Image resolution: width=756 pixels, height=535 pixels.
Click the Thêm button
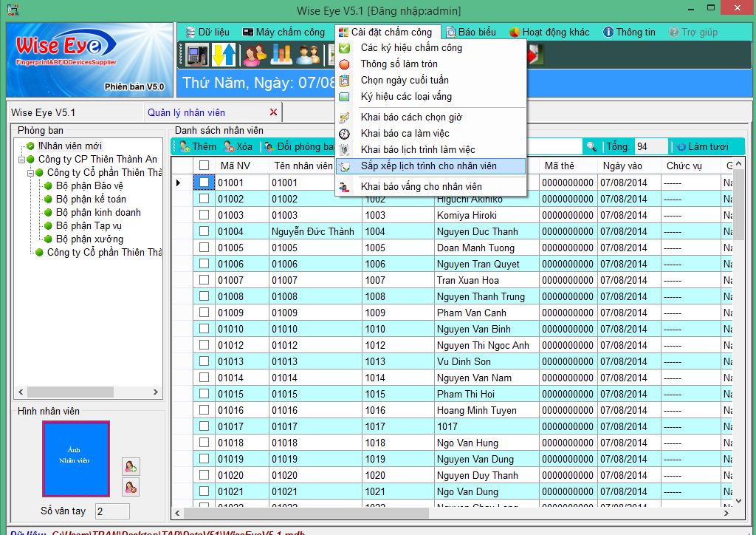[198, 146]
